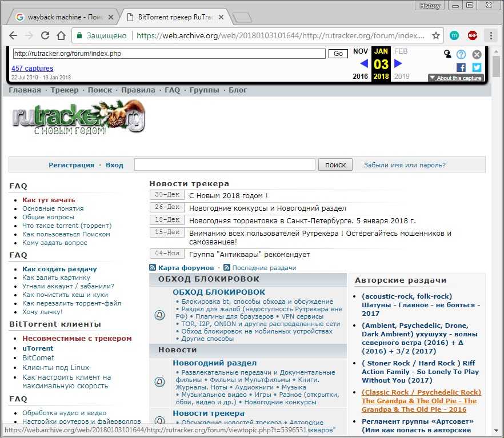504x438 pixels.
Task: Open the Блог menu item
Action: pyautogui.click(x=238, y=90)
